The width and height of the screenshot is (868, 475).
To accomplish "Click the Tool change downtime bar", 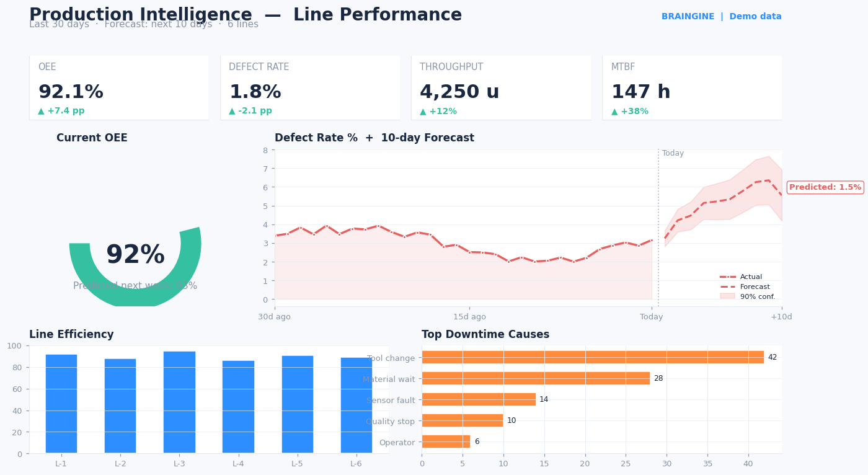I will point(593,357).
